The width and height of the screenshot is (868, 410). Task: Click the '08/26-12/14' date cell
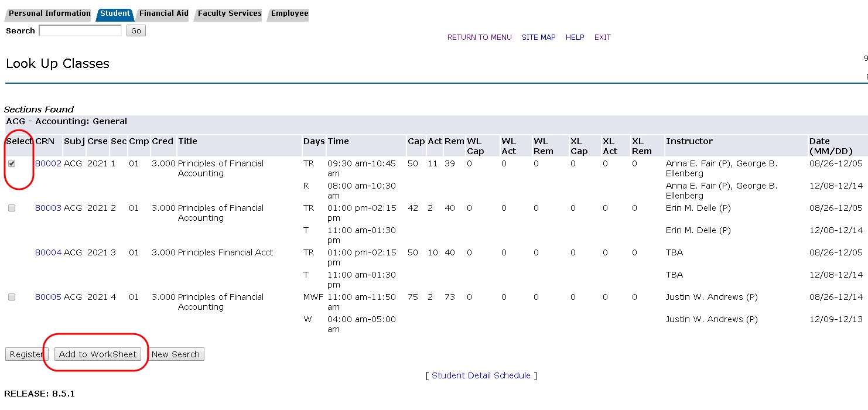[x=836, y=298]
